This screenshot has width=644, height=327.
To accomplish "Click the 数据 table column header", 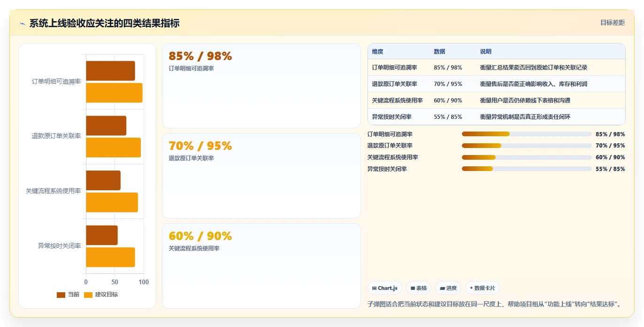I will tap(440, 52).
